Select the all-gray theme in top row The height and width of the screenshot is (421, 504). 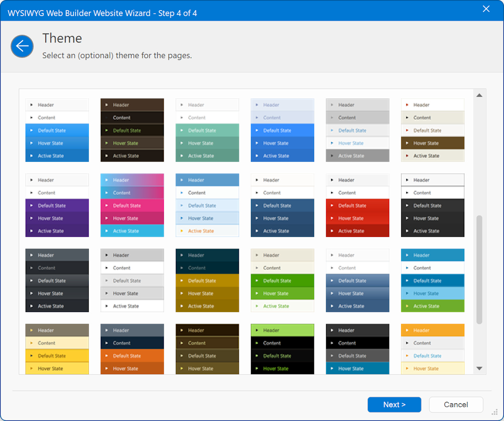(357, 130)
